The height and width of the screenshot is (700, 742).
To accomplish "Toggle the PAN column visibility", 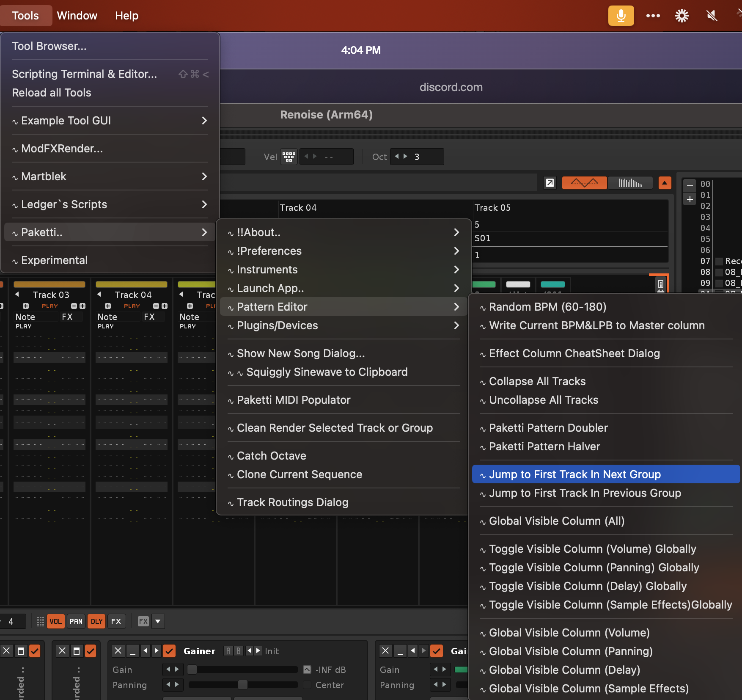I will (x=76, y=621).
